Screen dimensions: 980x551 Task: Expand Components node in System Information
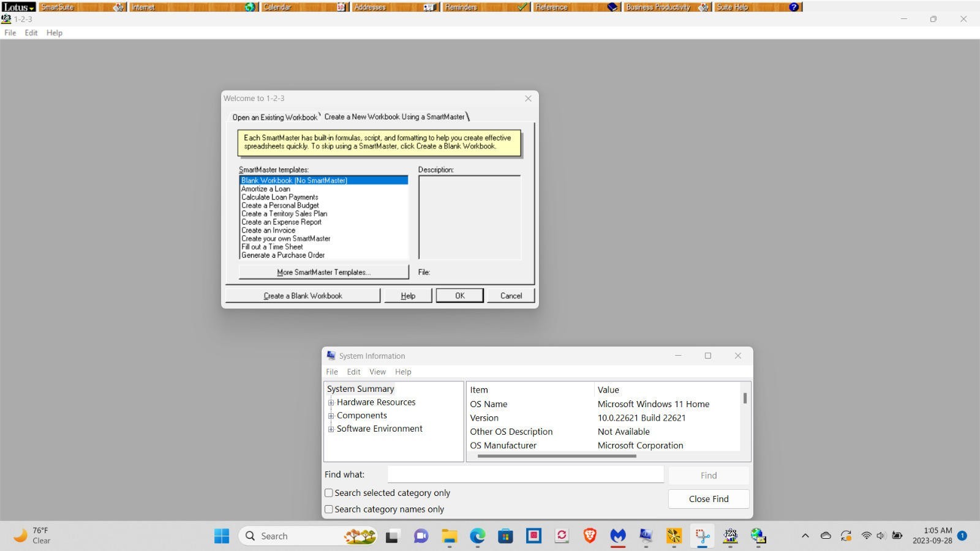pos(331,416)
